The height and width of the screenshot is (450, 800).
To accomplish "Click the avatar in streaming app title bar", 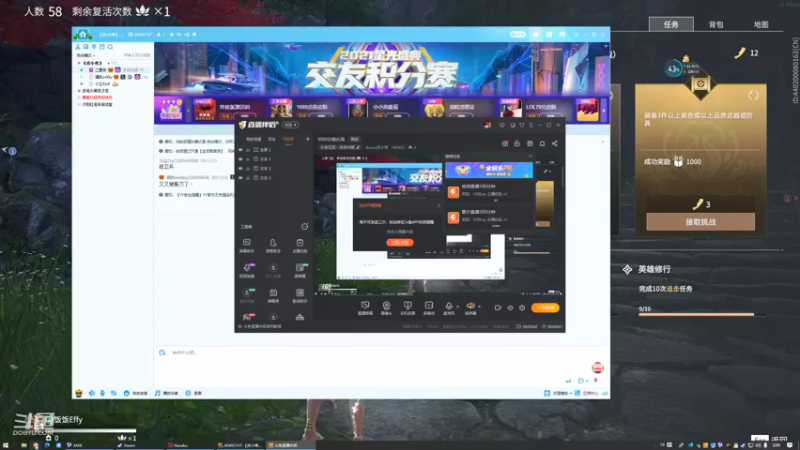I will [488, 125].
